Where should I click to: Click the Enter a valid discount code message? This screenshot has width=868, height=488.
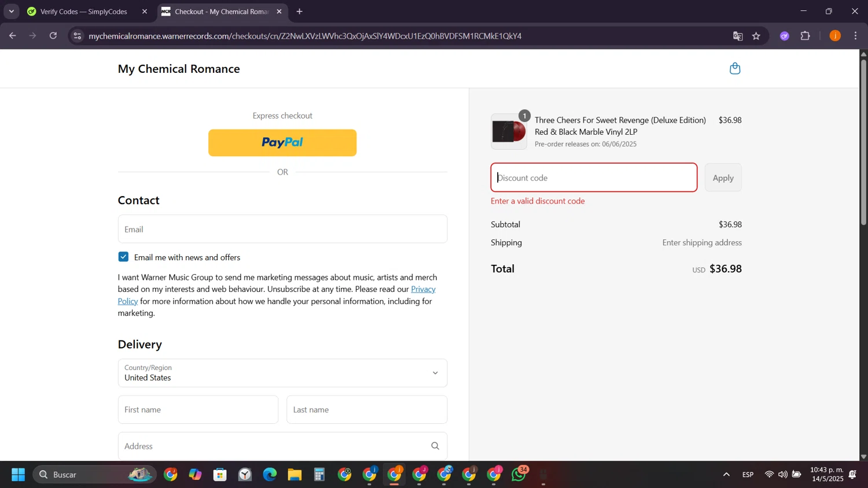click(x=538, y=201)
